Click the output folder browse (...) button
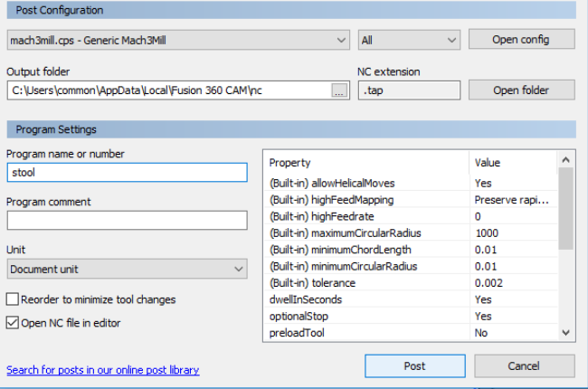 pos(339,90)
